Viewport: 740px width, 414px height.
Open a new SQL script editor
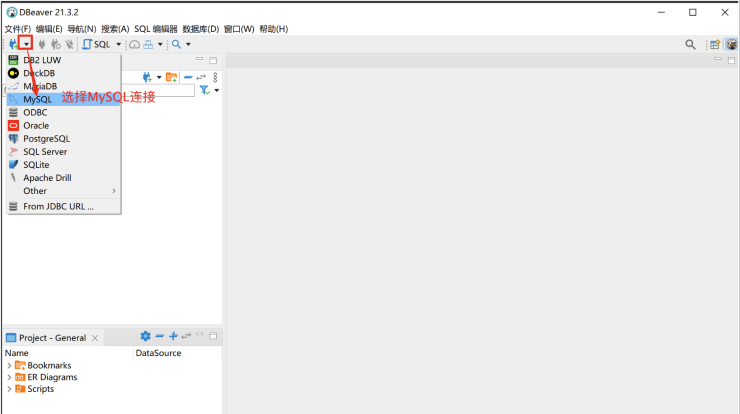(96, 44)
